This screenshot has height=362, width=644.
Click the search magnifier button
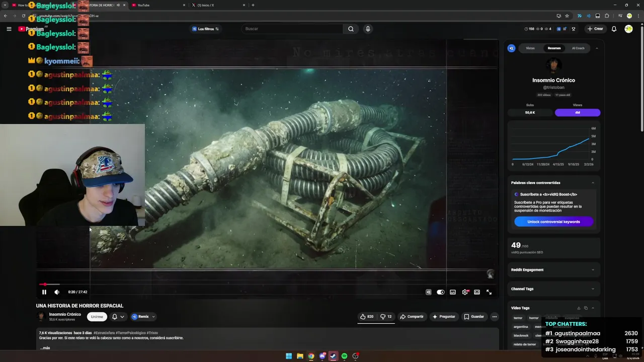click(x=351, y=29)
